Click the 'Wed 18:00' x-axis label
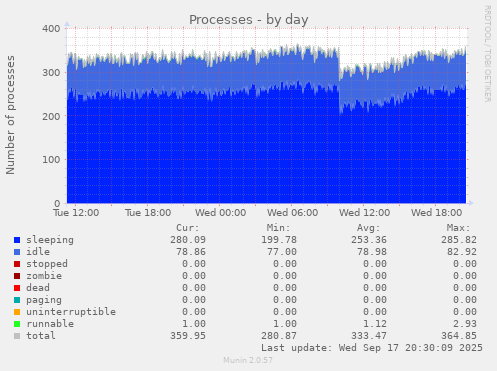The height and width of the screenshot is (371, 497). pos(437,213)
